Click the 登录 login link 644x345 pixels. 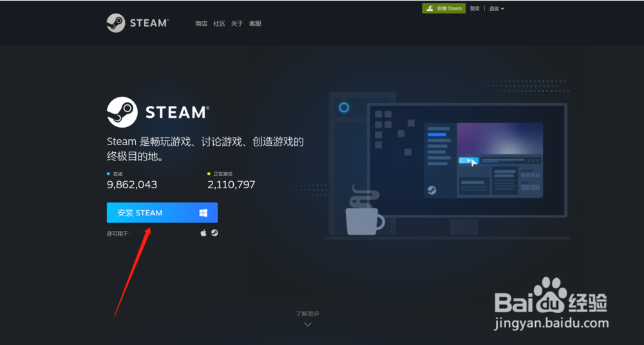click(x=475, y=8)
